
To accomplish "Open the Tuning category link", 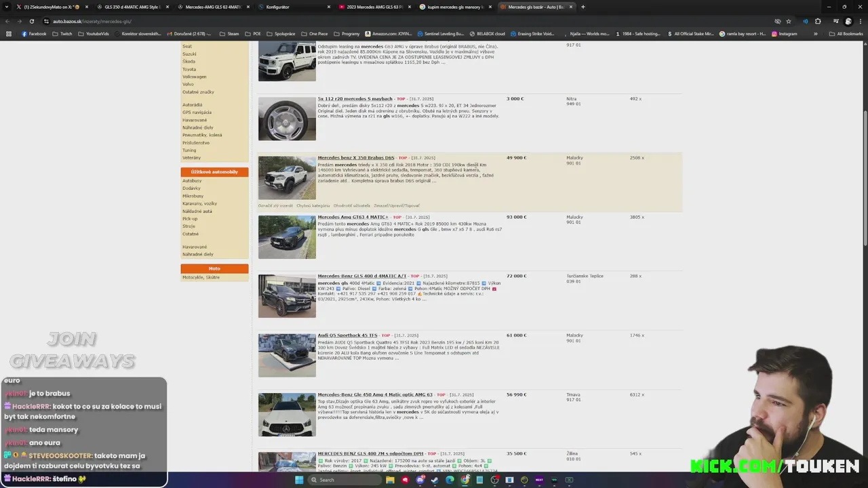I will coord(189,150).
